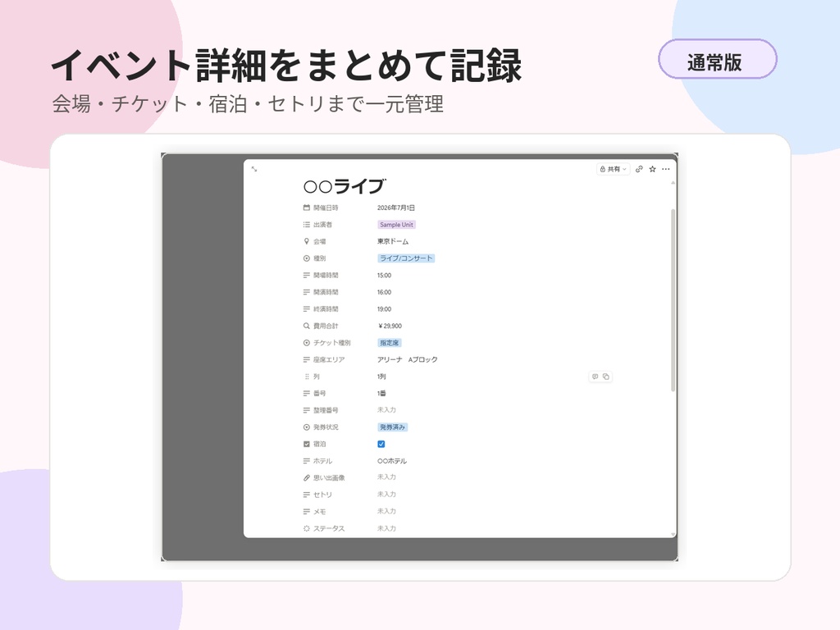Screen dimensions: 840x630
Task: Edit the hotel value ○○ホテル
Action: (392, 461)
